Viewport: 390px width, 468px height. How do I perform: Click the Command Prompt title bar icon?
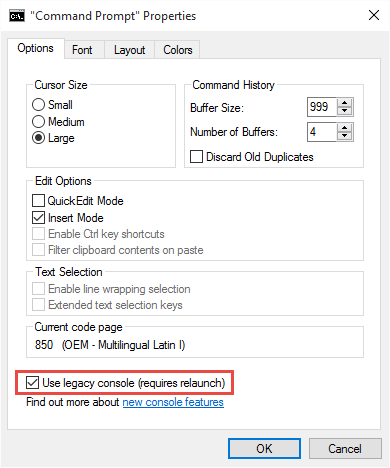tap(17, 16)
